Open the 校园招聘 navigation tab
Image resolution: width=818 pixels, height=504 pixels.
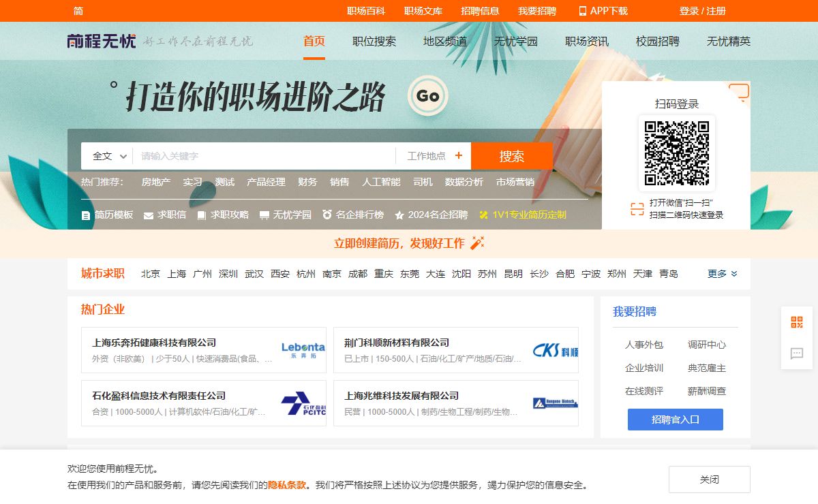(657, 42)
